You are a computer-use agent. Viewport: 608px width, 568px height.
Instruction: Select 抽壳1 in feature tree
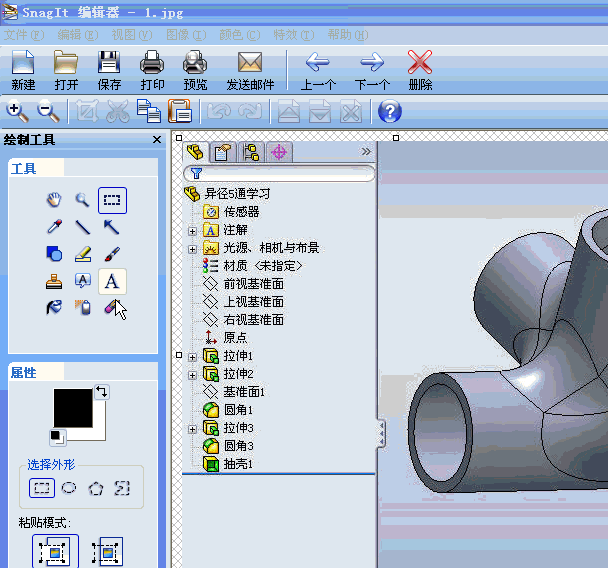[x=228, y=464]
